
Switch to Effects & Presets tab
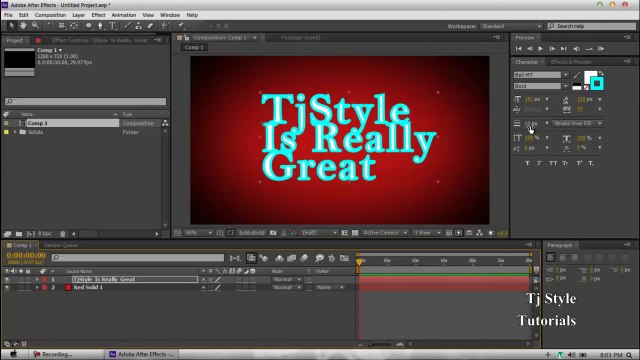(x=571, y=62)
